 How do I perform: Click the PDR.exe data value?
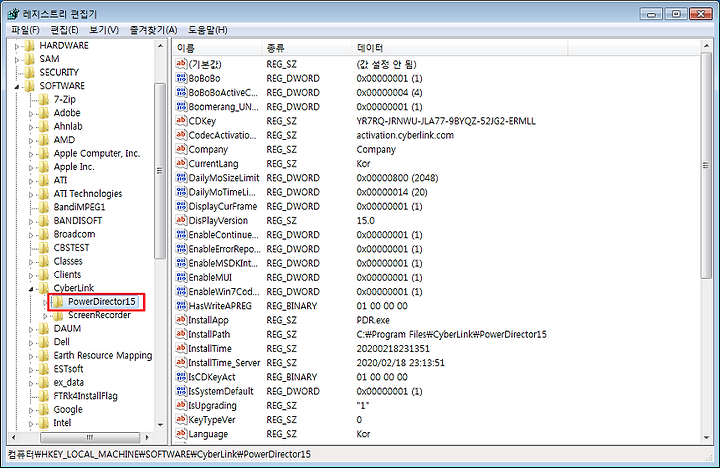pyautogui.click(x=373, y=320)
